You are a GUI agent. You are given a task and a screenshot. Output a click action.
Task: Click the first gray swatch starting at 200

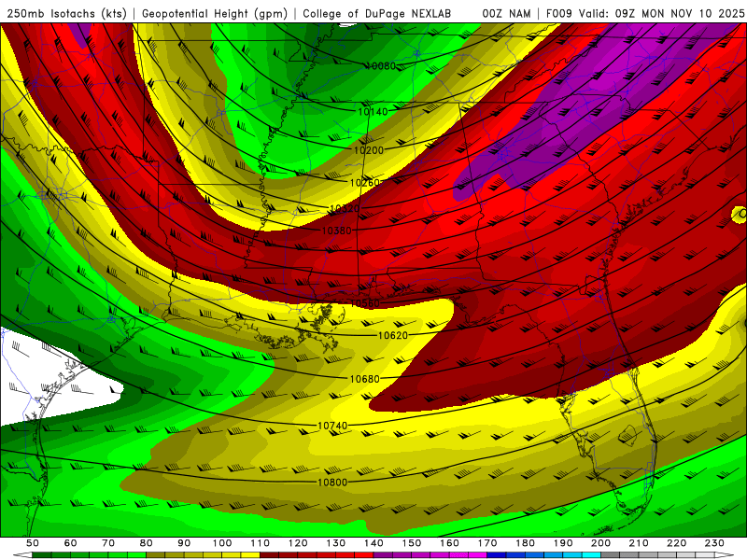tap(611, 555)
